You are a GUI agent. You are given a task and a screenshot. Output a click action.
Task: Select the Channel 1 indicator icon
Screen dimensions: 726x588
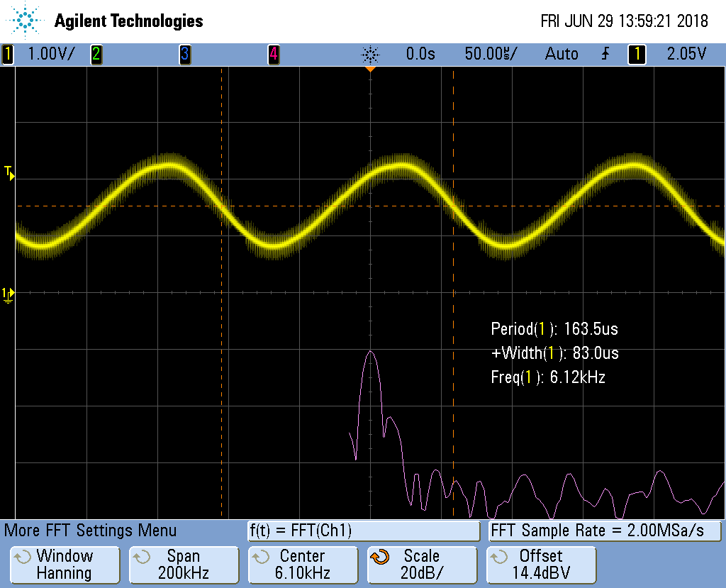click(x=7, y=54)
